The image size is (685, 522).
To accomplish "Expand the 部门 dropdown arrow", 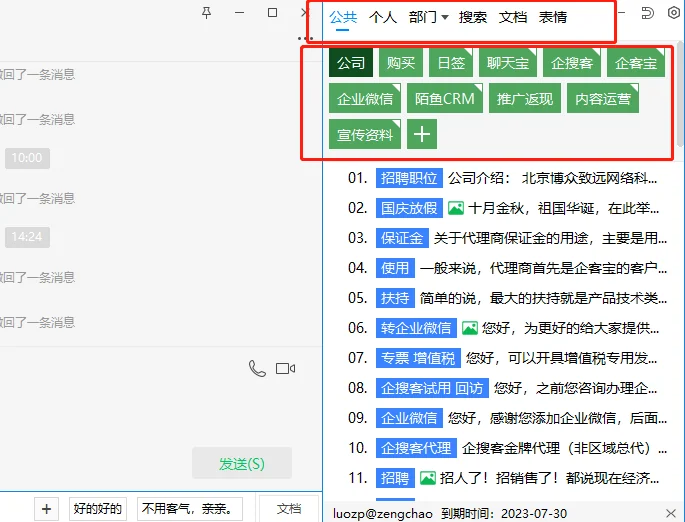I will [445, 17].
